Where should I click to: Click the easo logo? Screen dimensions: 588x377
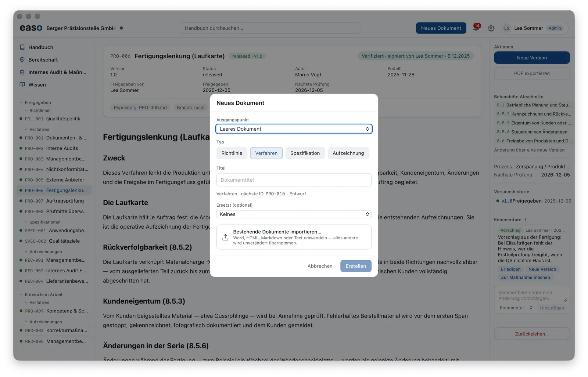31,28
